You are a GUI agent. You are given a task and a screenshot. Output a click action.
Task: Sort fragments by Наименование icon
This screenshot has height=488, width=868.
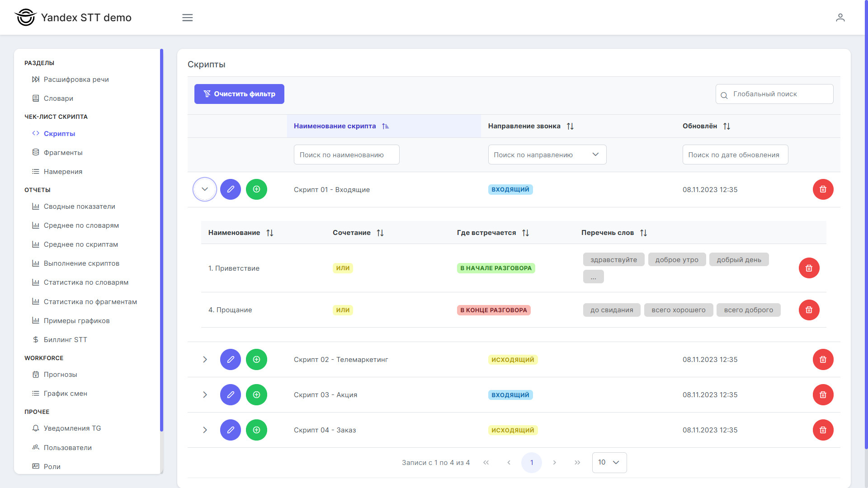(x=269, y=233)
